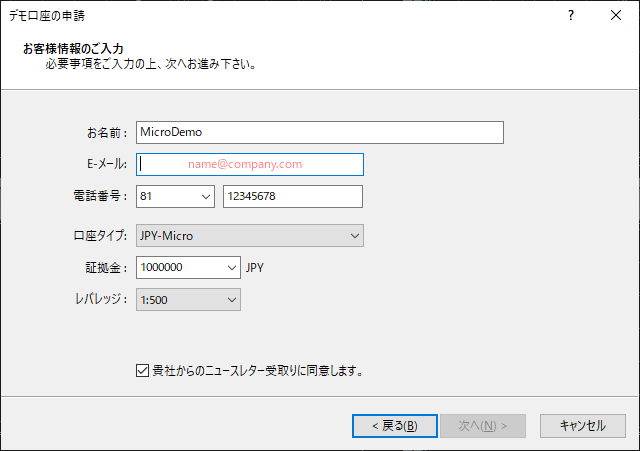Viewport: 640px width, 451px height.
Task: Cancel the application with キャンセル
Action: click(x=583, y=426)
